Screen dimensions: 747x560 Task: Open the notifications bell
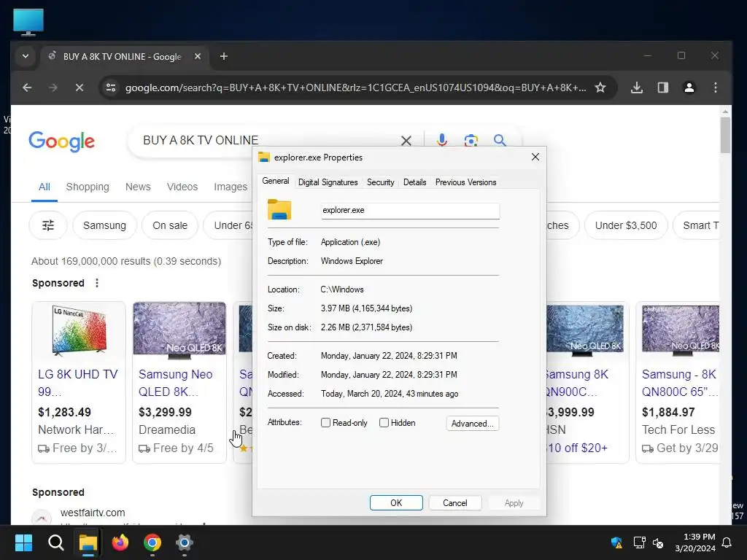727,542
